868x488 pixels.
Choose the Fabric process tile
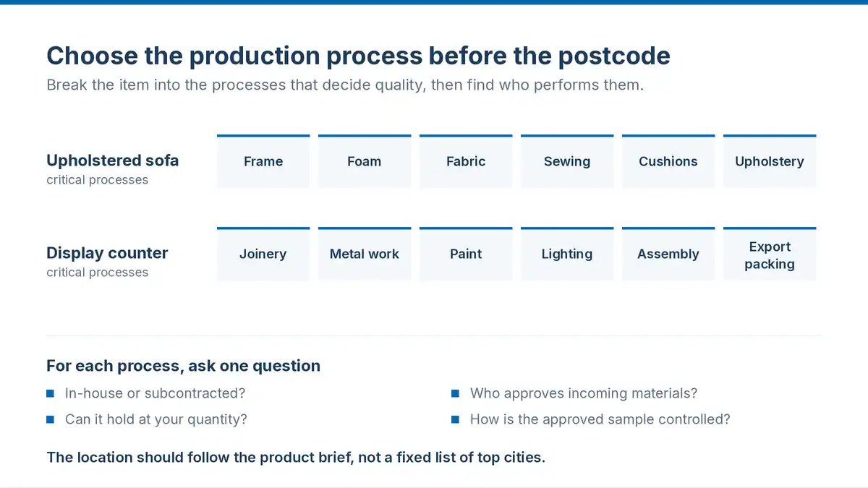[x=466, y=161]
